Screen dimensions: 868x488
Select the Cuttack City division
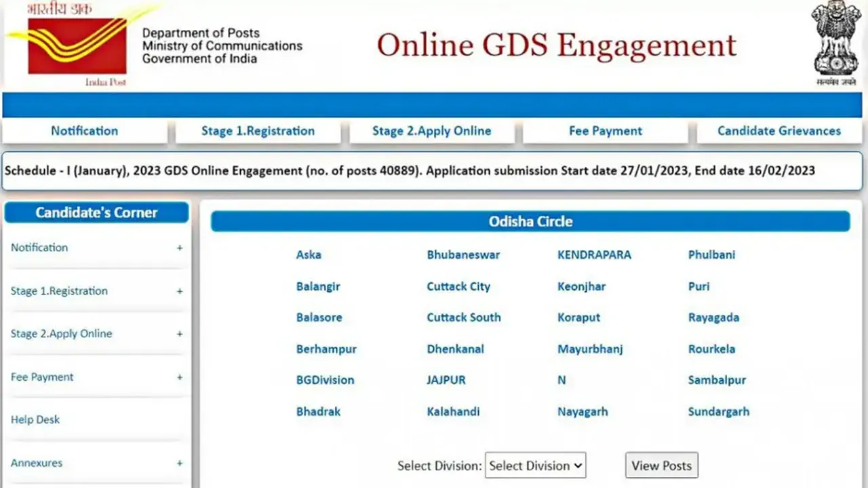tap(458, 286)
